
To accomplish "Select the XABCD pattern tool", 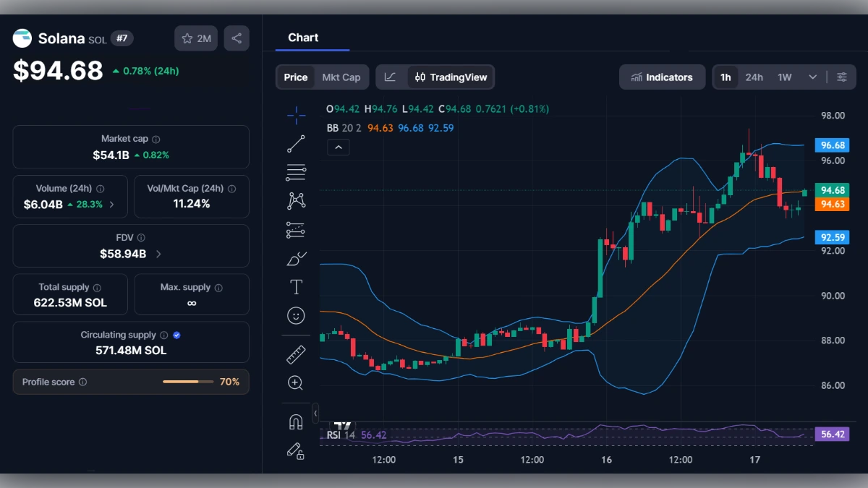I will tap(296, 200).
